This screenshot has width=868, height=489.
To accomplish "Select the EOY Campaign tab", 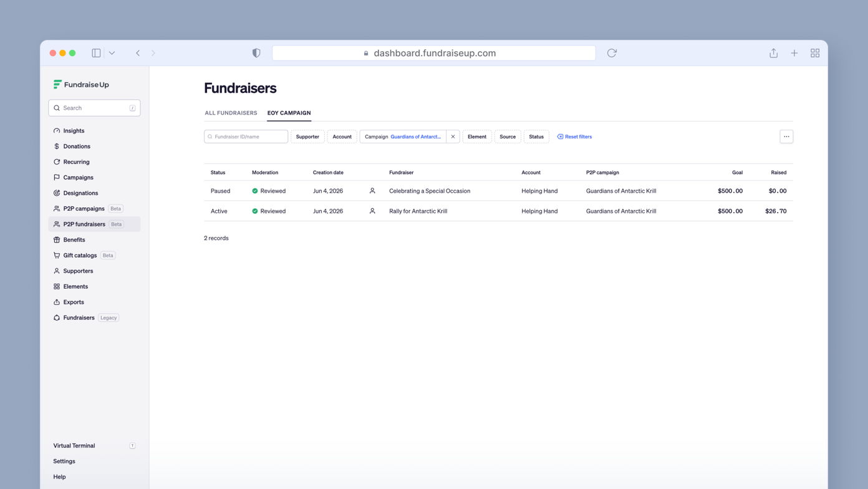I will coord(289,113).
